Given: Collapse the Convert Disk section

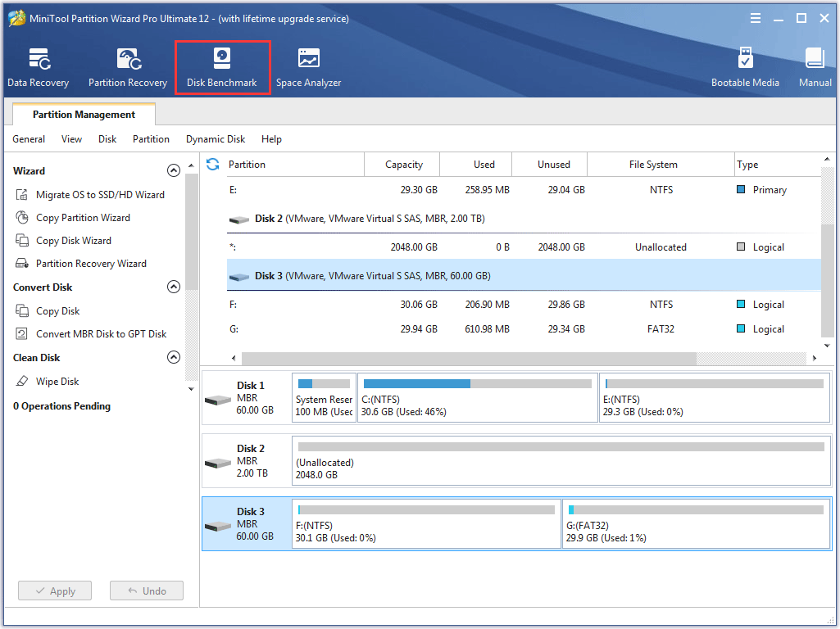Looking at the screenshot, I should click(x=174, y=287).
